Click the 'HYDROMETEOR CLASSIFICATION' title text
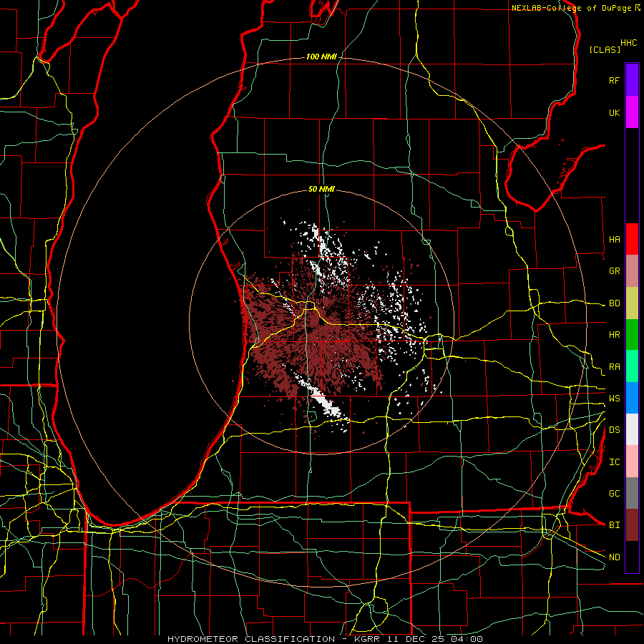This screenshot has height=644, width=644. (251, 639)
